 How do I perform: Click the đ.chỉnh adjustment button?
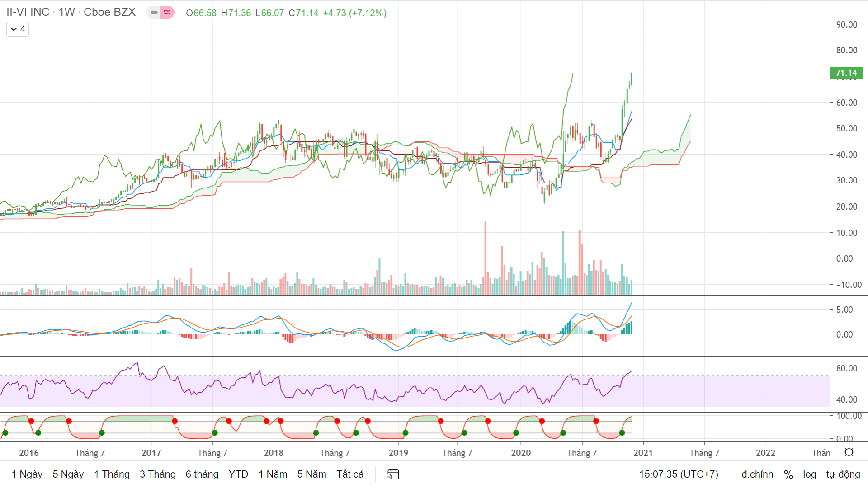757,474
